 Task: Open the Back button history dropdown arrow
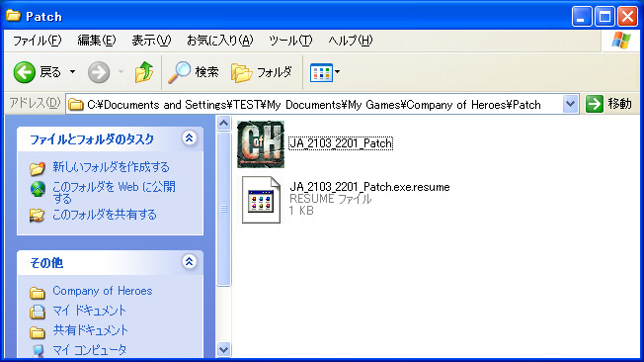point(73,72)
